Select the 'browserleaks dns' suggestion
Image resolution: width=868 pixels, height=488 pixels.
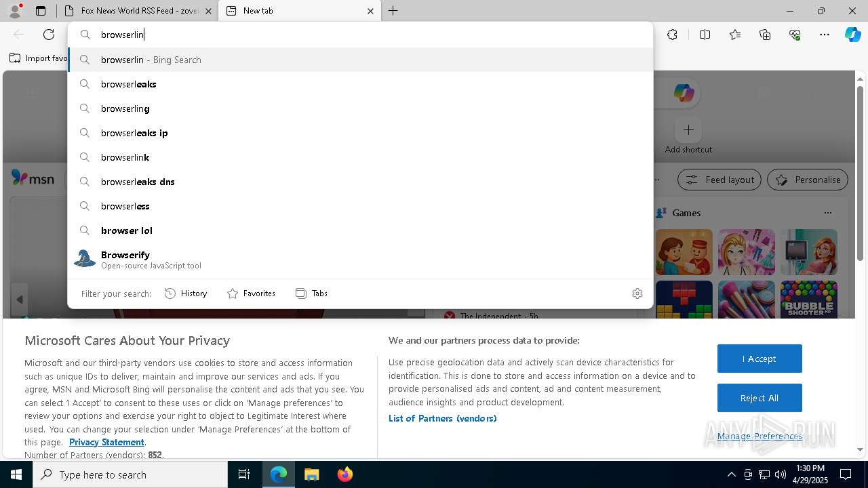click(x=361, y=182)
